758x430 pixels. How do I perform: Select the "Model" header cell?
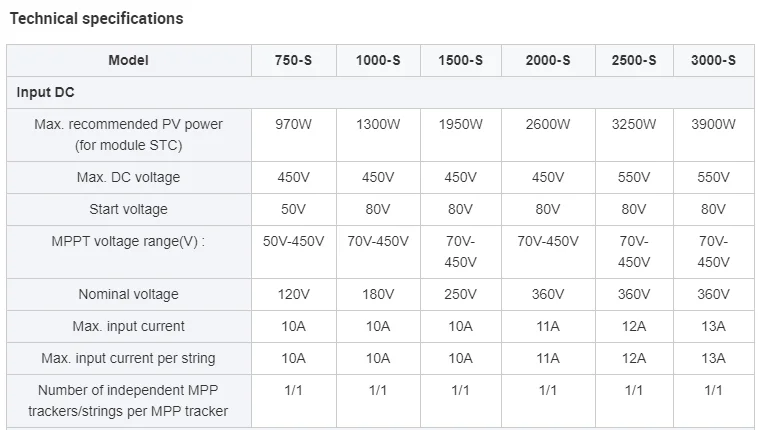(128, 60)
